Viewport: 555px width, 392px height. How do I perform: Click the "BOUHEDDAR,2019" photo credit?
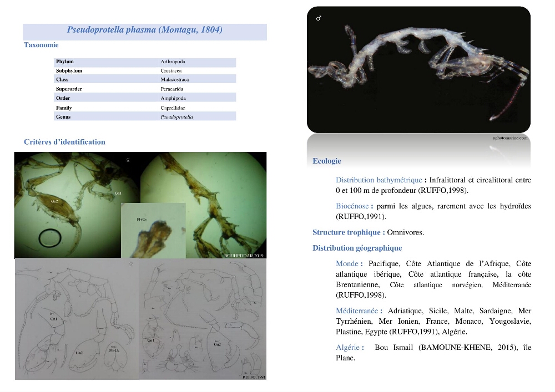[x=244, y=256]
